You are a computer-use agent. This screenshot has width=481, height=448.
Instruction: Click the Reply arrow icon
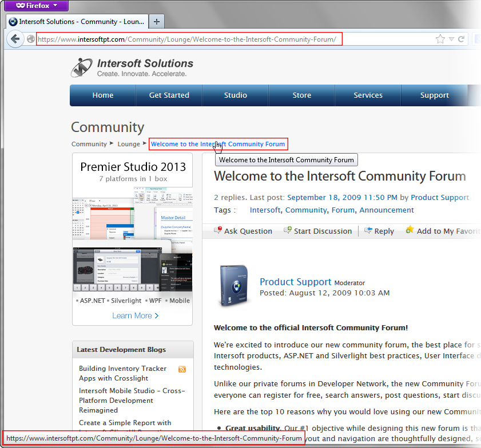368,230
